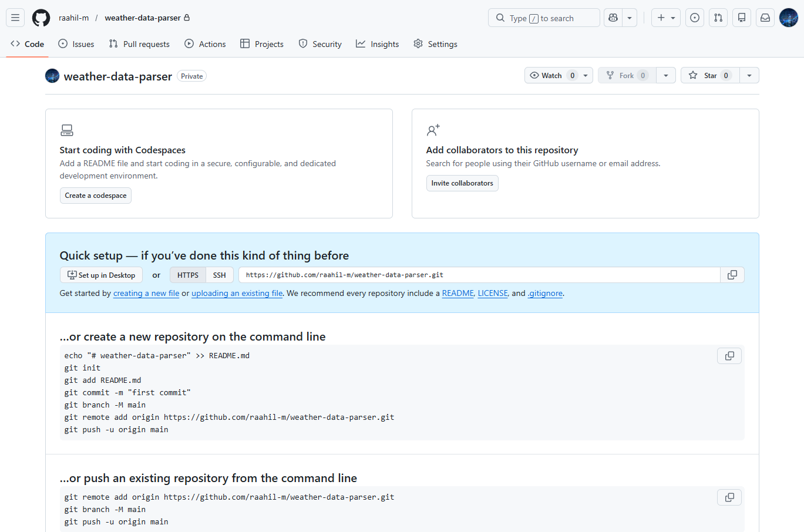804x532 pixels.
Task: Open the Insights tab
Action: pos(378,44)
